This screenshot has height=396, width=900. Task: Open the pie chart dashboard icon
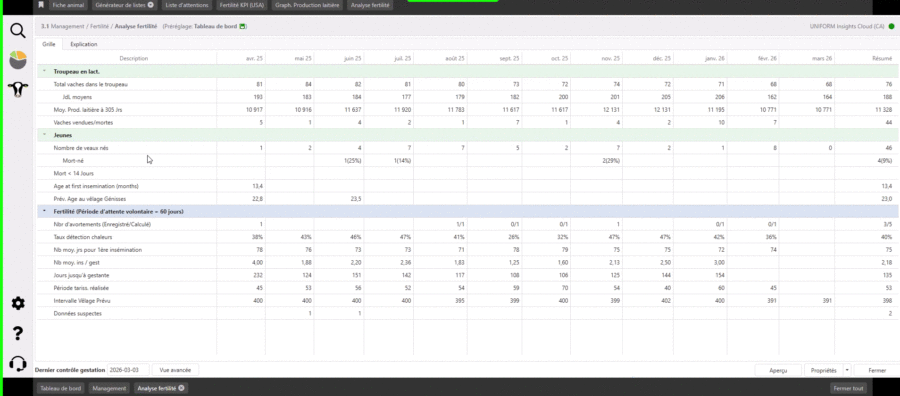tap(18, 60)
